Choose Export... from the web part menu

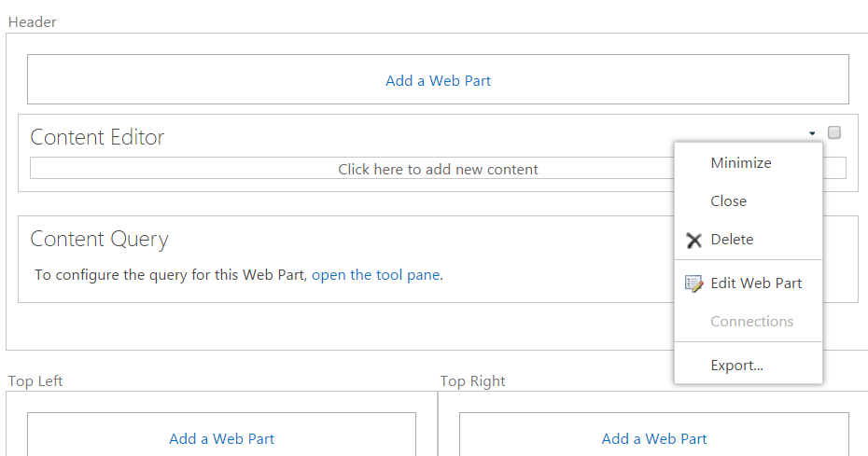tap(736, 366)
